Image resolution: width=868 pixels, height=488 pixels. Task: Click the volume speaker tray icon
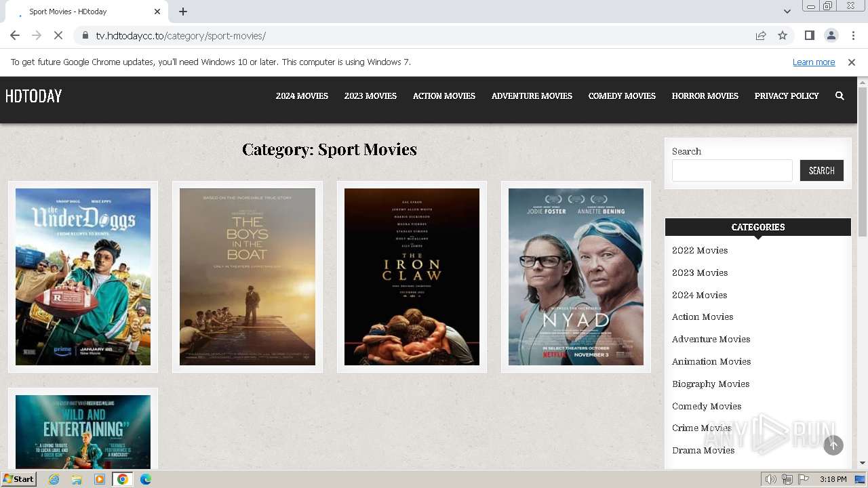pyautogui.click(x=771, y=479)
